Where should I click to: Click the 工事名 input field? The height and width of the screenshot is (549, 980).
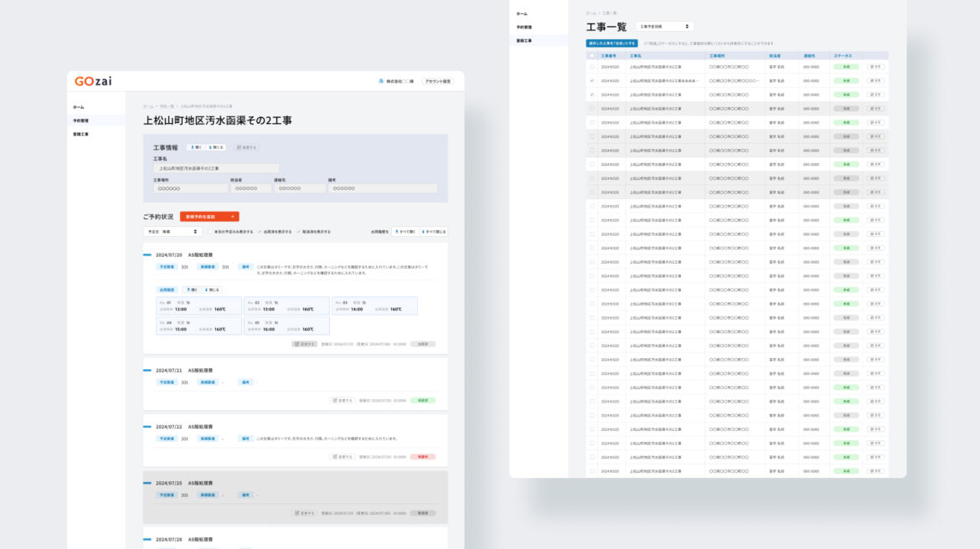pos(216,168)
